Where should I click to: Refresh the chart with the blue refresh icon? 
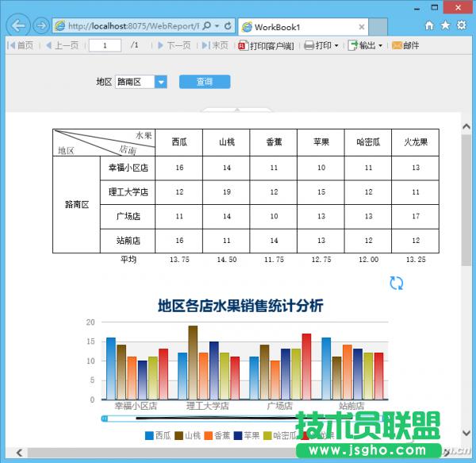397,284
